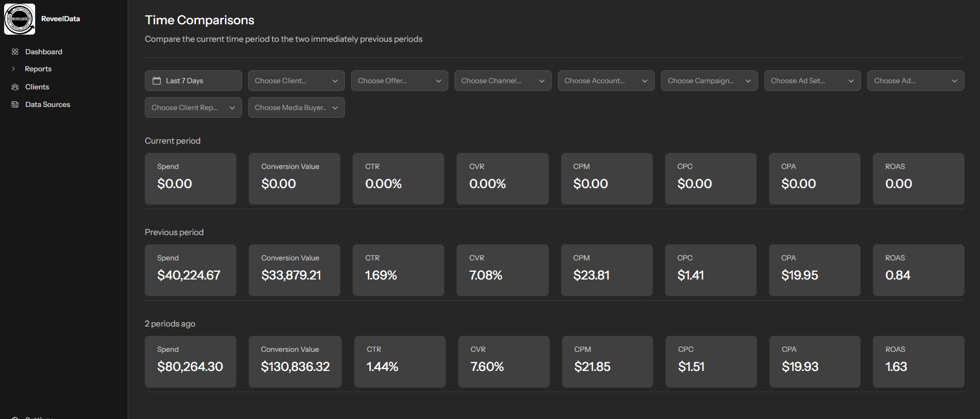Open the Last 7 Days date selector
This screenshot has width=980, height=419.
coord(193,81)
